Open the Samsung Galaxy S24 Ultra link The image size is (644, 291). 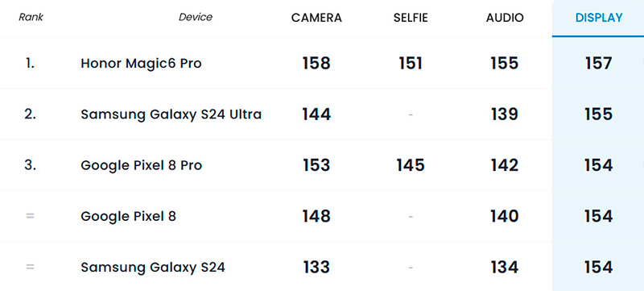(x=171, y=114)
